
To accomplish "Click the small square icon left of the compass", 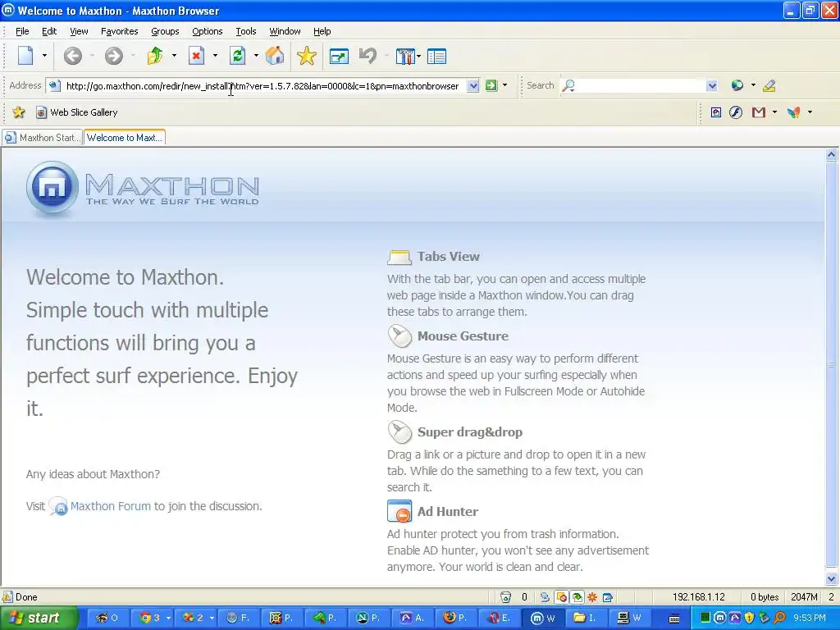I will [x=715, y=112].
